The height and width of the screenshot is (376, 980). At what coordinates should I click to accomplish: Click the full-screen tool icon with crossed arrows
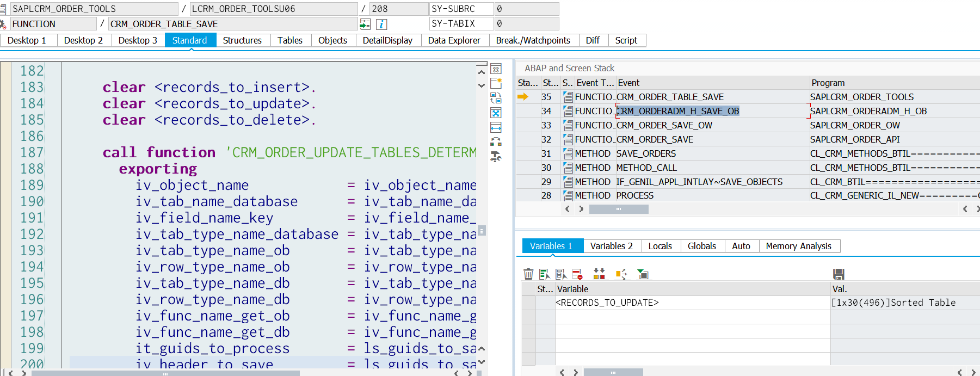496,113
